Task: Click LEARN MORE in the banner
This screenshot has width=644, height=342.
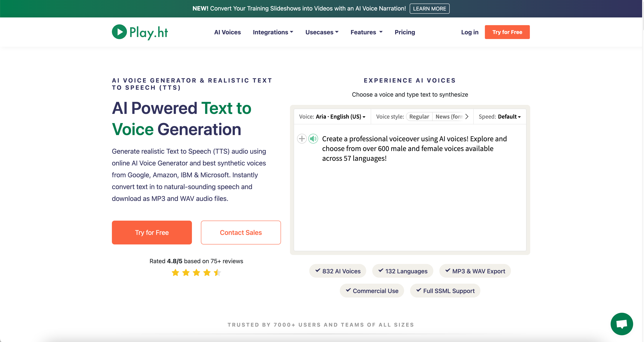Action: 430,9
